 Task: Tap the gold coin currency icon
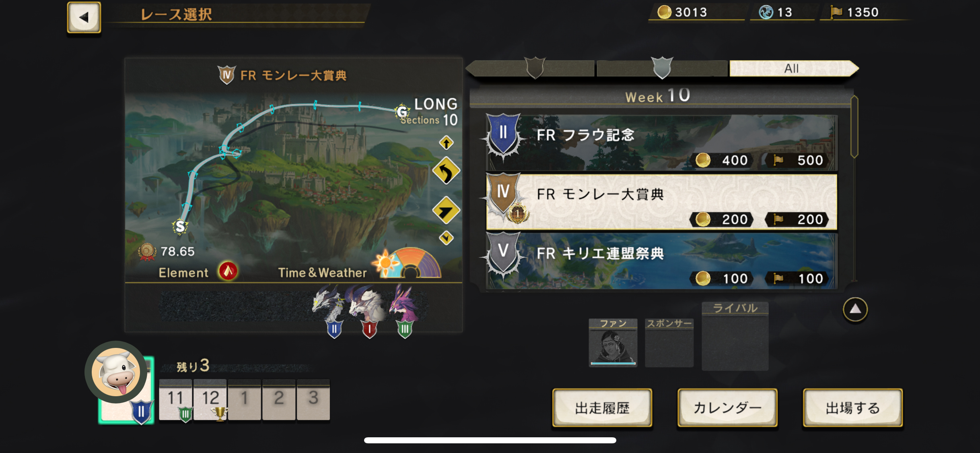tap(664, 12)
